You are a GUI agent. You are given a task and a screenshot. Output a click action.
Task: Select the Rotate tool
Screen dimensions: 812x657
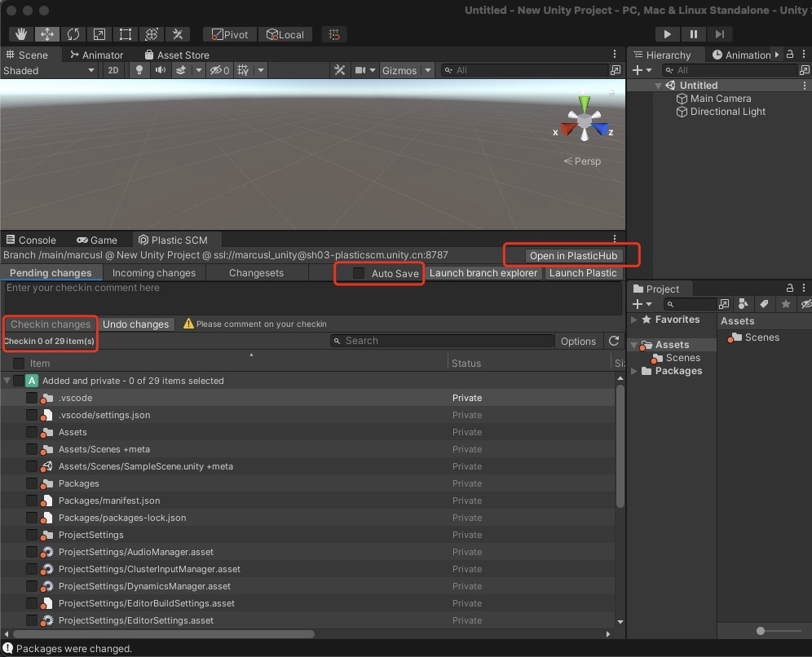point(73,34)
